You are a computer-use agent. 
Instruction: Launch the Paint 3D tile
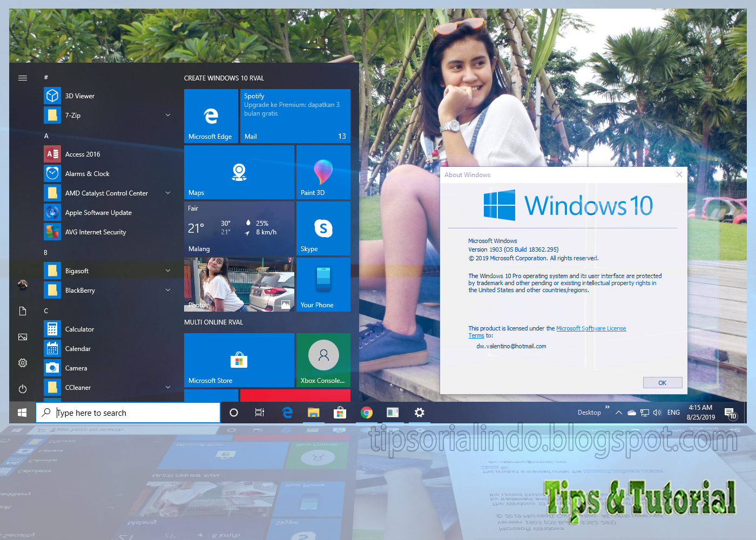pos(323,172)
